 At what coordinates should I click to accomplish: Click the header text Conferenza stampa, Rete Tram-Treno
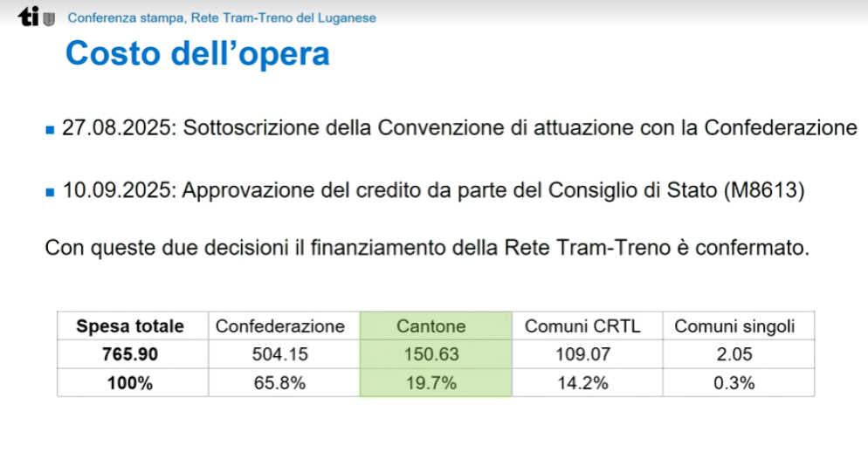pyautogui.click(x=222, y=17)
